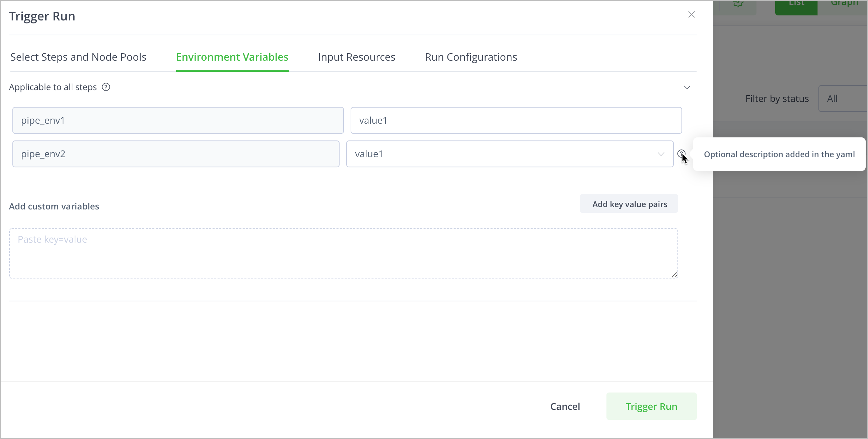Go to Run Configurations tab

(x=471, y=57)
